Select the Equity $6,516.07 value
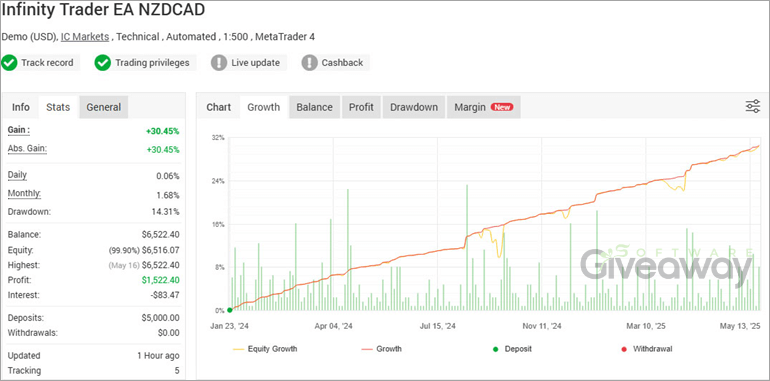The image size is (770, 381). pyautogui.click(x=161, y=250)
